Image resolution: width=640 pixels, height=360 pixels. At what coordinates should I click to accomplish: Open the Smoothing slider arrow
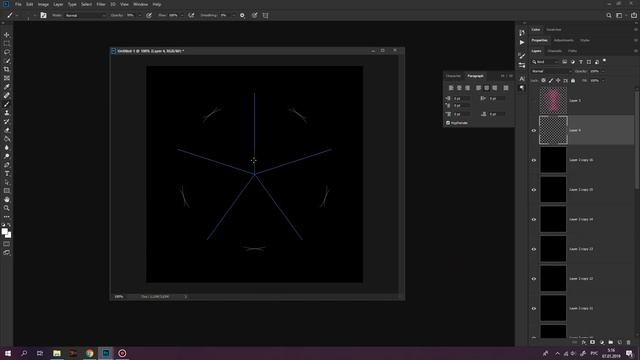pos(233,15)
